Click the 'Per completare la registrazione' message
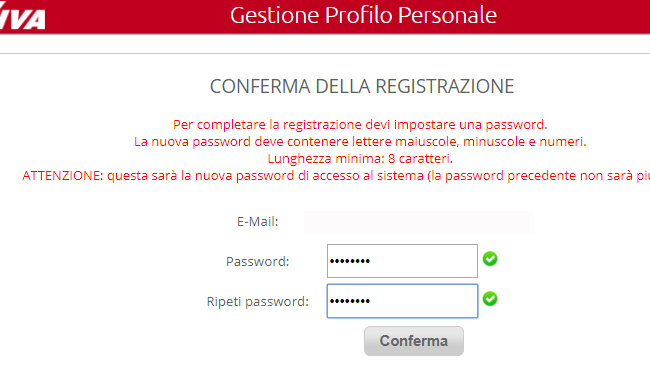 [x=360, y=124]
